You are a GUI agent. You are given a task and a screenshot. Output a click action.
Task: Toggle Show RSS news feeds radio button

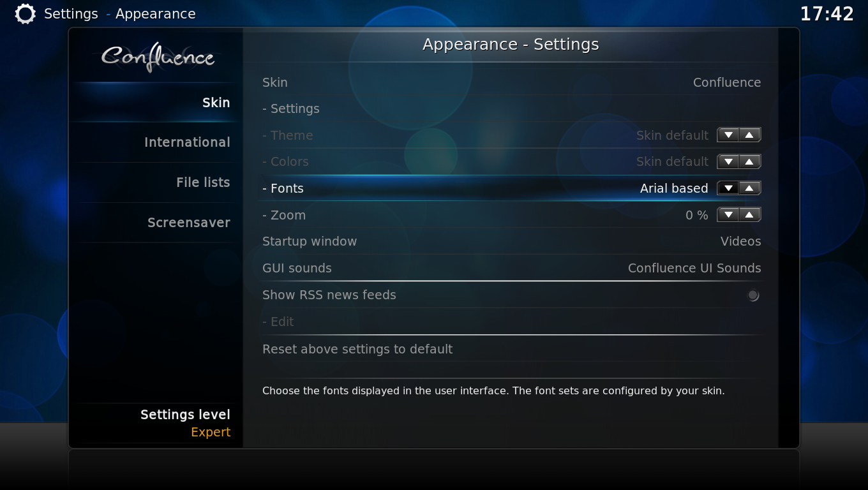753,295
